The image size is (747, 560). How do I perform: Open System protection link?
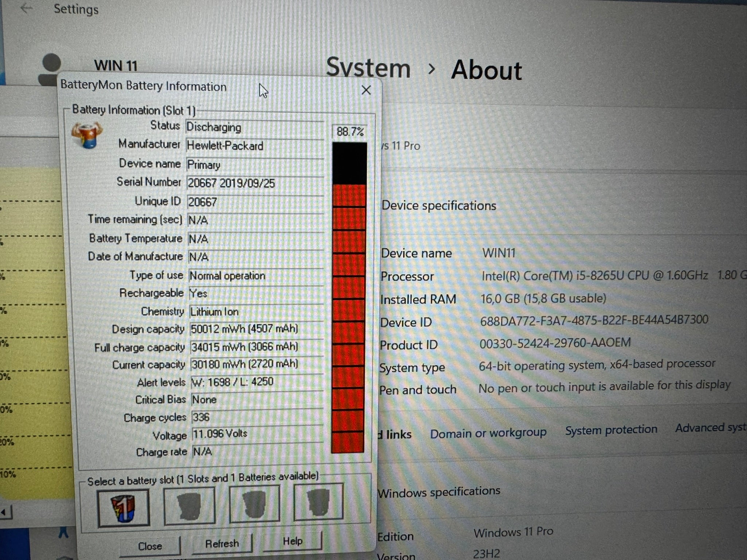point(611,430)
